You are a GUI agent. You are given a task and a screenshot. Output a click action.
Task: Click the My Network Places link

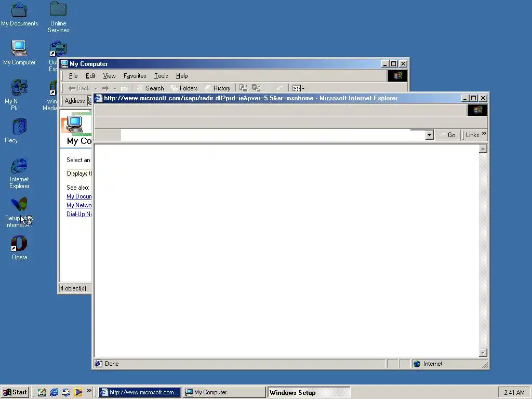click(x=79, y=205)
